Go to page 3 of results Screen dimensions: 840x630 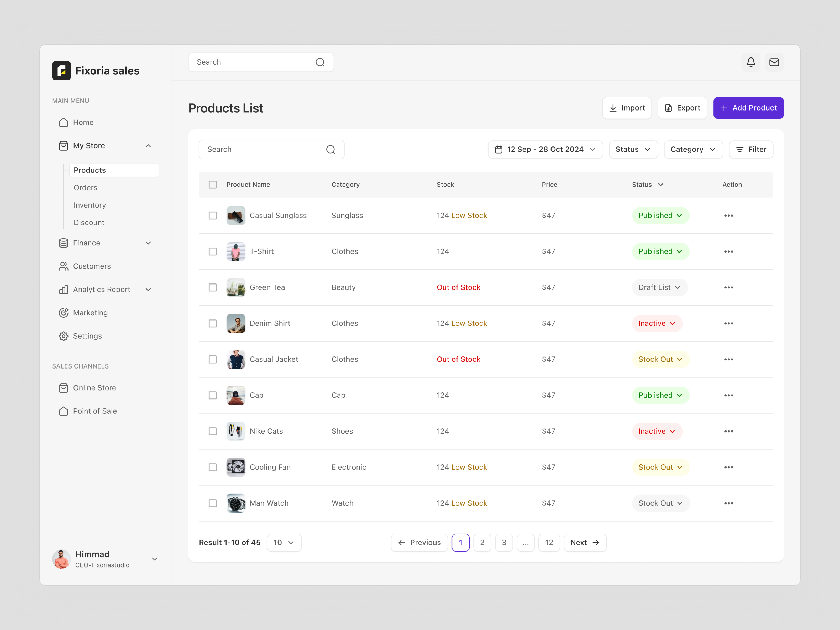504,542
